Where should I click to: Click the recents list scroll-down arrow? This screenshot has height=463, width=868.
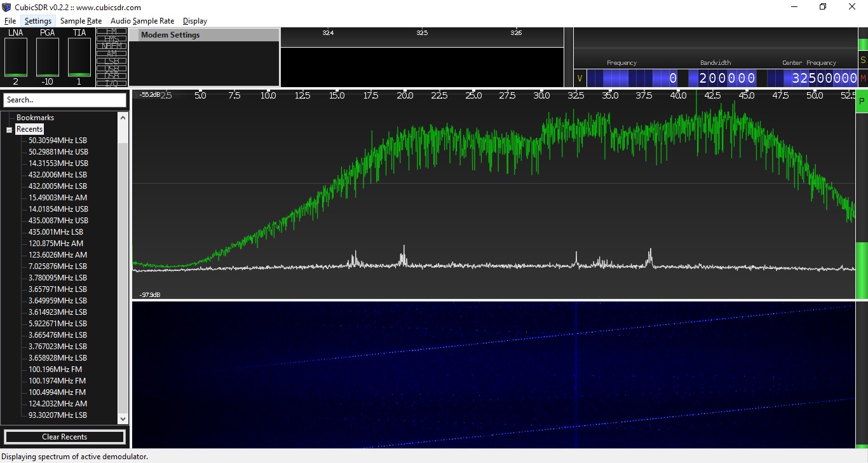pos(123,419)
